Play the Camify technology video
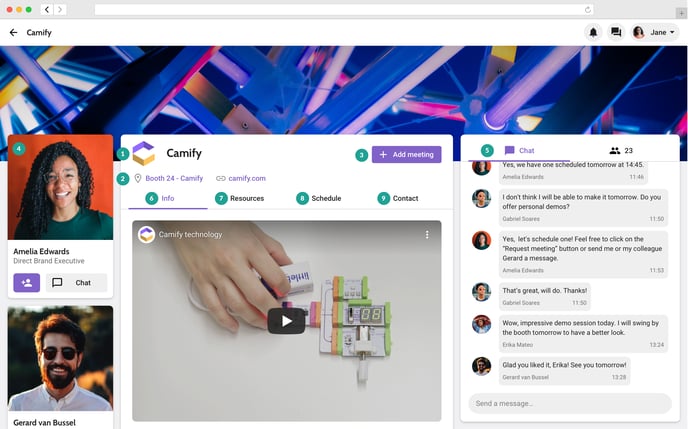Image resolution: width=688 pixels, height=429 pixels. click(x=287, y=321)
